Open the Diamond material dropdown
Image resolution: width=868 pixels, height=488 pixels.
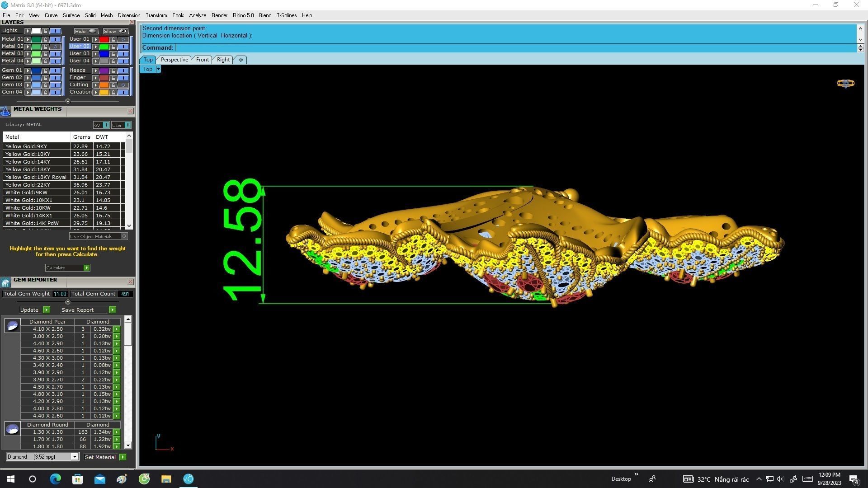point(75,457)
